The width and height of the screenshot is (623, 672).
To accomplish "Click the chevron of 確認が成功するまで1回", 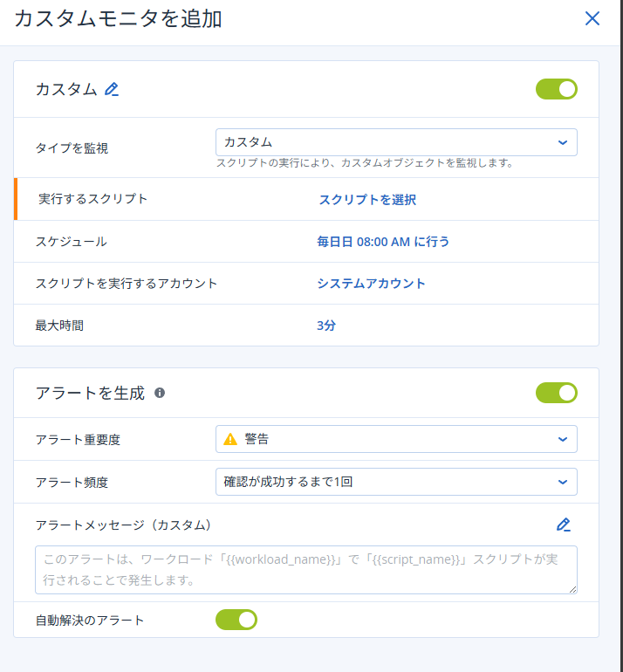I will (x=563, y=482).
